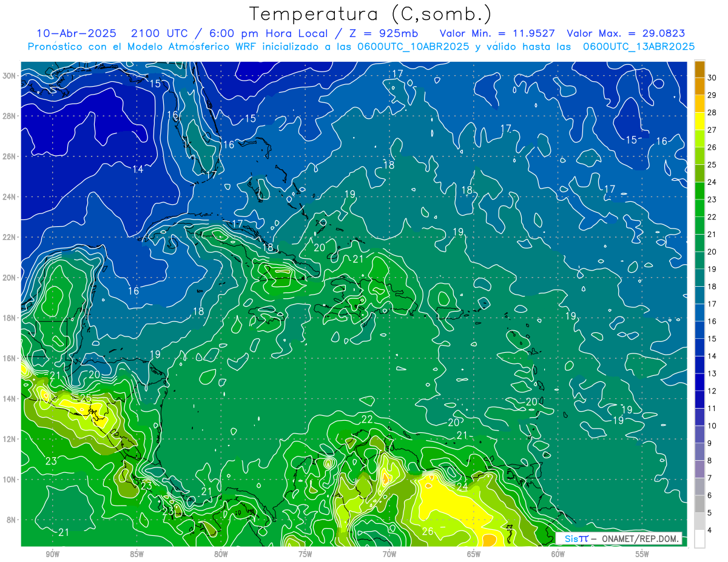Click the '65W' longitude axis label

pos(474,554)
